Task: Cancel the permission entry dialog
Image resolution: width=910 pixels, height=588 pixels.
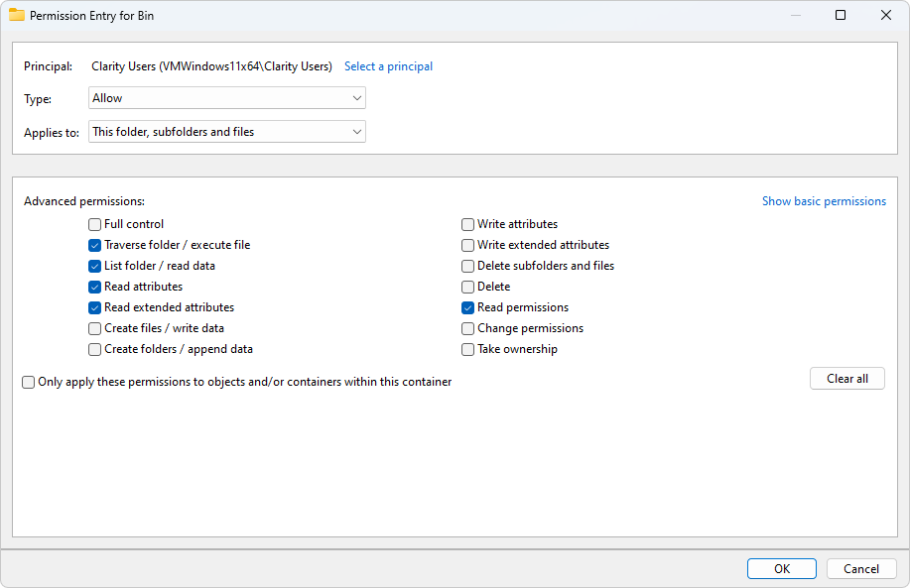Action: pyautogui.click(x=861, y=569)
